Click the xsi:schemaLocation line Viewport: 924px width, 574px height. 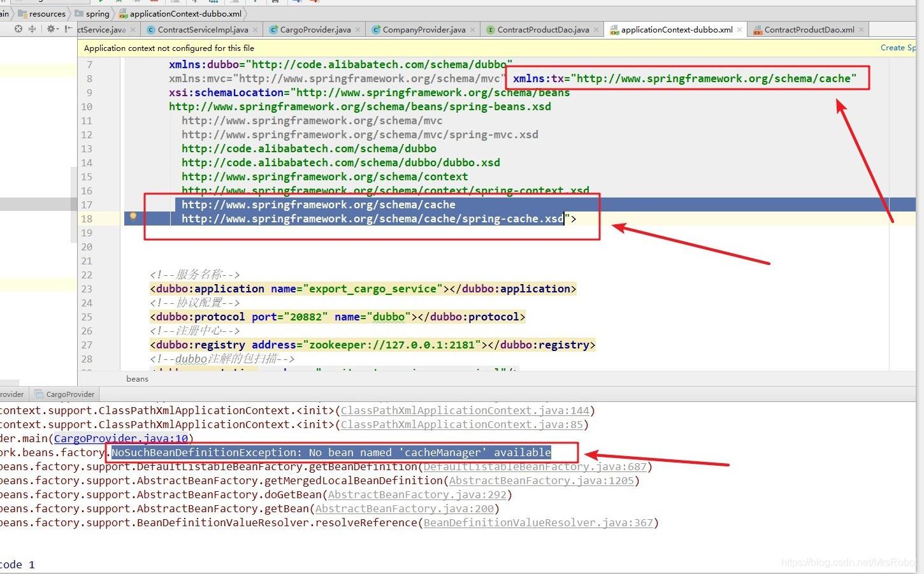pos(370,93)
